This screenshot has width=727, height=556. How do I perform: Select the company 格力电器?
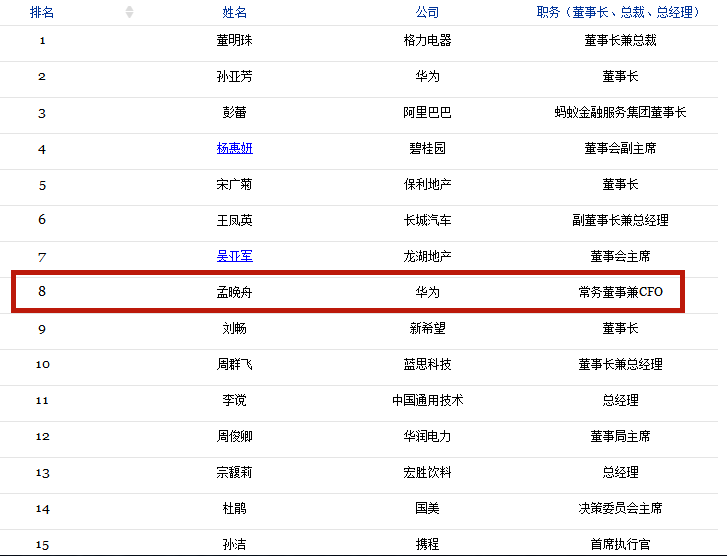click(427, 40)
